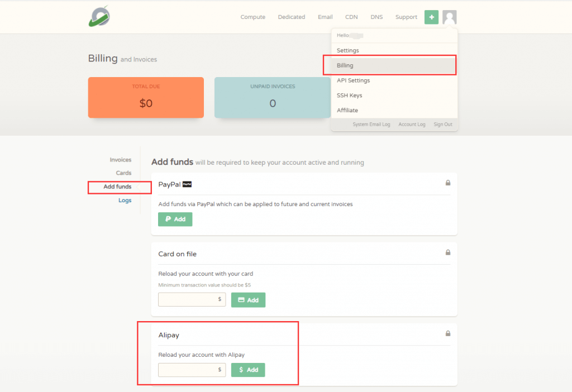The width and height of the screenshot is (572, 392).
Task: Open the Account Log link
Action: click(412, 125)
